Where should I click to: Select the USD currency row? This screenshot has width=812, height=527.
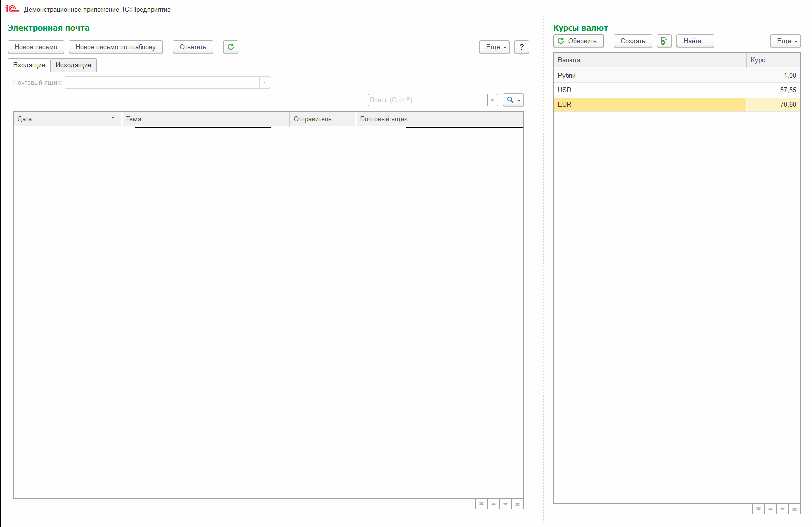pos(676,90)
